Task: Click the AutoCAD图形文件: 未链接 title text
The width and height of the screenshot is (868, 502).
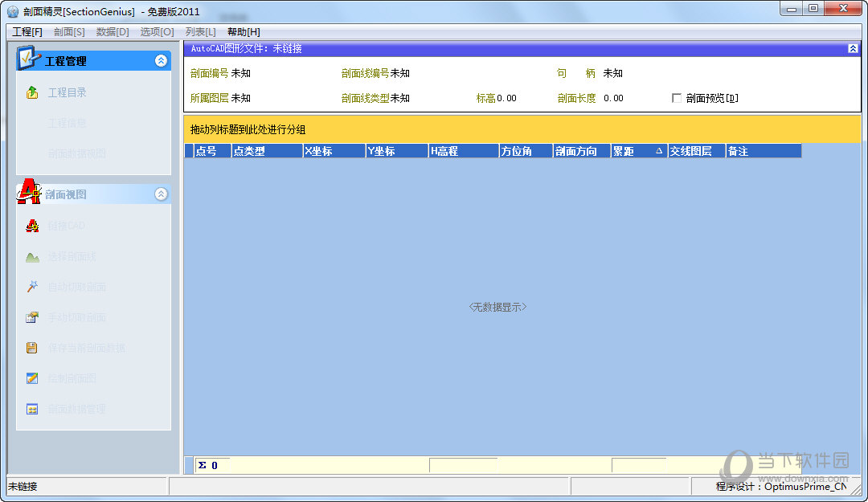Action: [247, 49]
